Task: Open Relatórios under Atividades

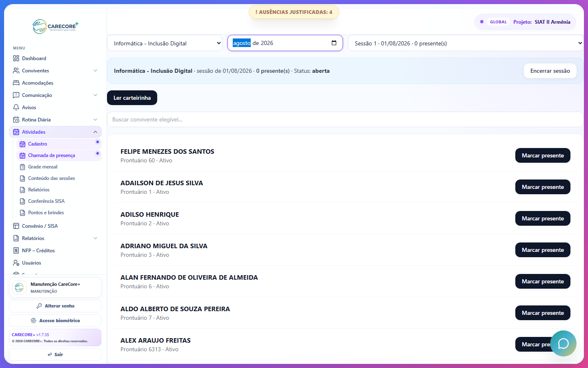Action: (x=59, y=190)
